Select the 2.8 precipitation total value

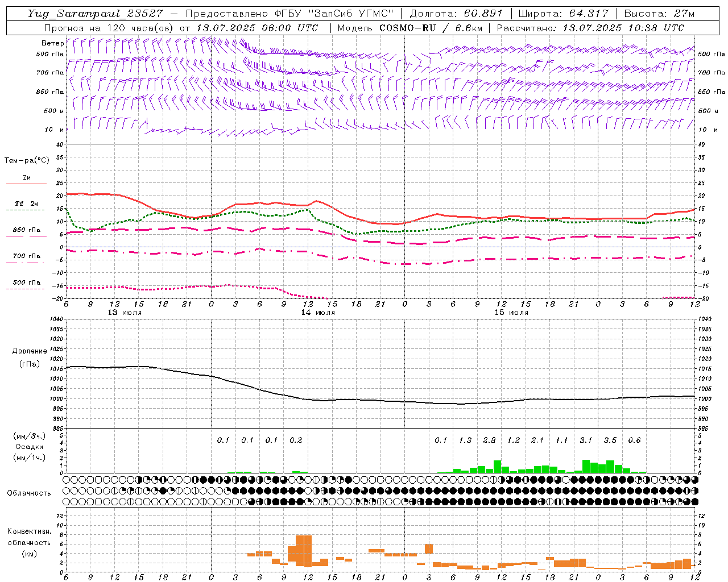[x=489, y=440]
